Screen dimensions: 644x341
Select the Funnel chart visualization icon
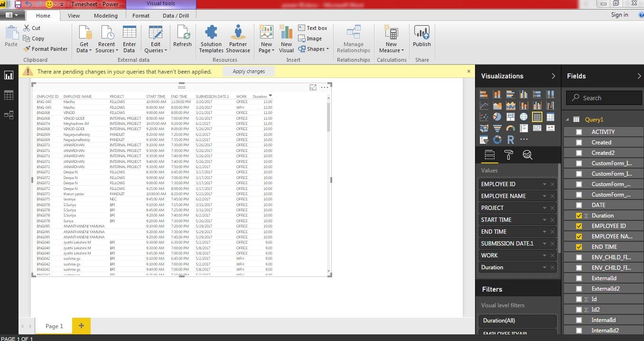point(497,128)
